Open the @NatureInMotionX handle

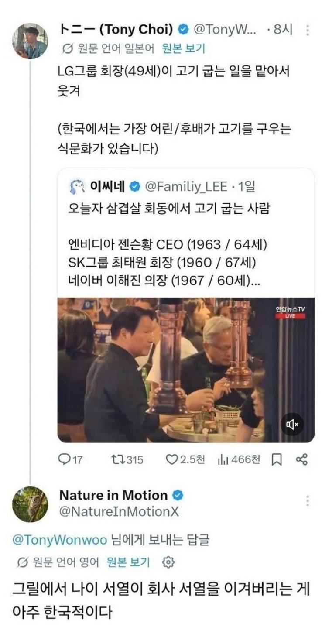pyautogui.click(x=119, y=511)
